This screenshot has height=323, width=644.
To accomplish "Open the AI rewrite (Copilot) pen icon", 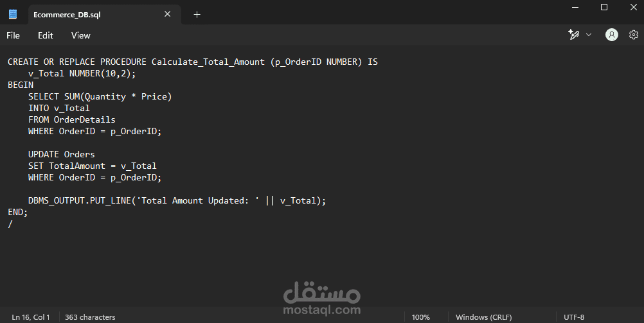I will [x=573, y=35].
